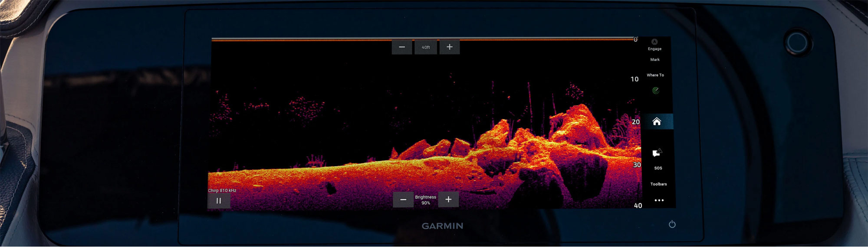Raise the sonar brightness

click(x=448, y=199)
